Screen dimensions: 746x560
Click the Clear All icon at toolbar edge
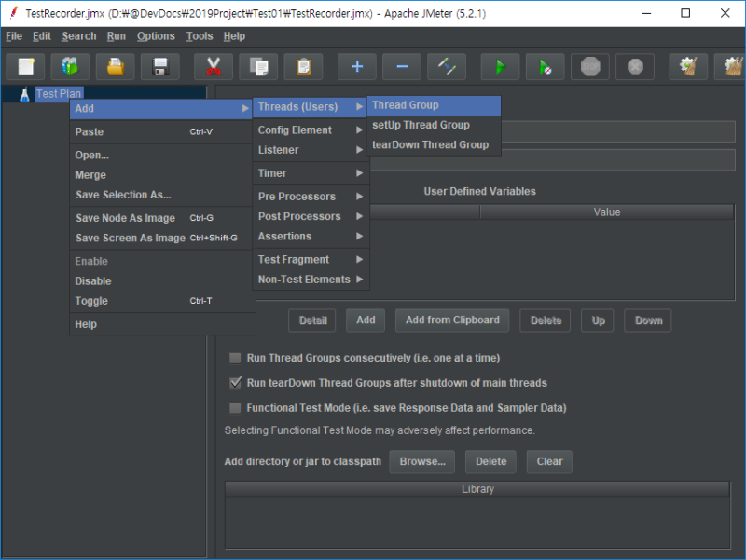tap(732, 66)
